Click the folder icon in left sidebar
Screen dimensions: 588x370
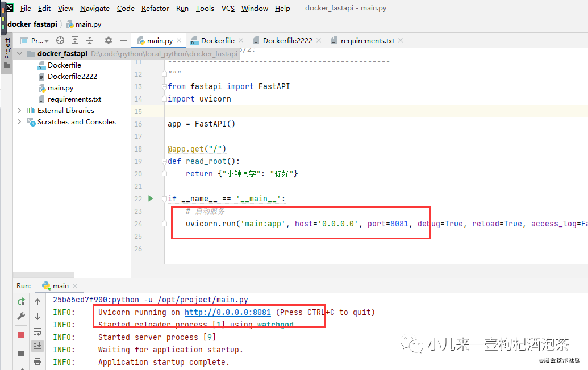pos(7,65)
